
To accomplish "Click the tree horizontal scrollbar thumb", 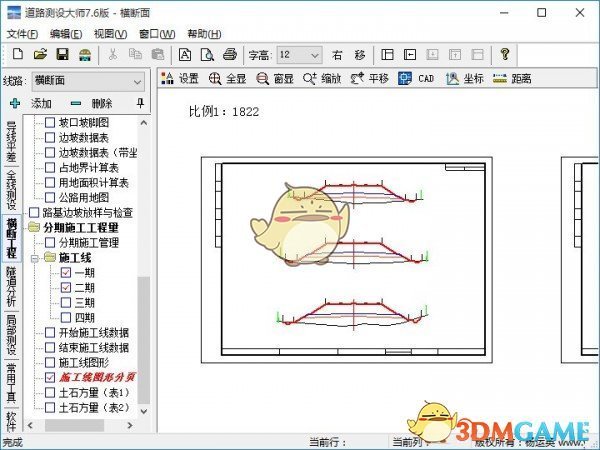I will (x=74, y=425).
